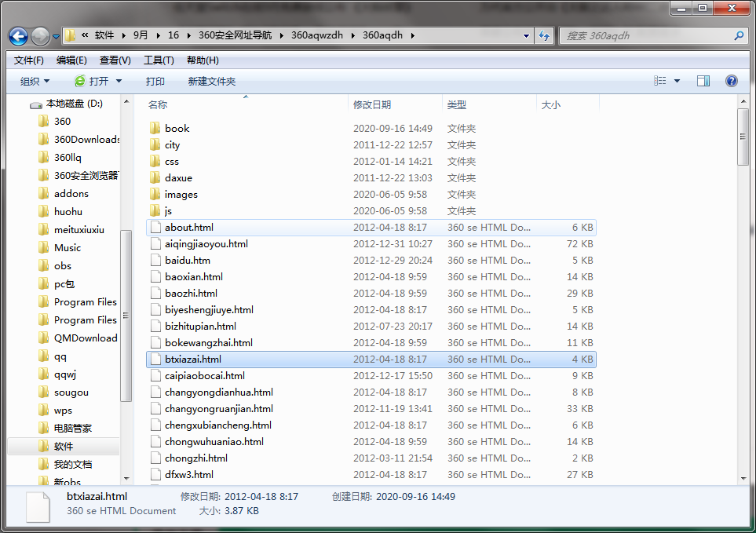Viewport: 756px width, 533px height.
Task: Open meituxiuxiu folder in navigation tree
Action: click(x=79, y=230)
